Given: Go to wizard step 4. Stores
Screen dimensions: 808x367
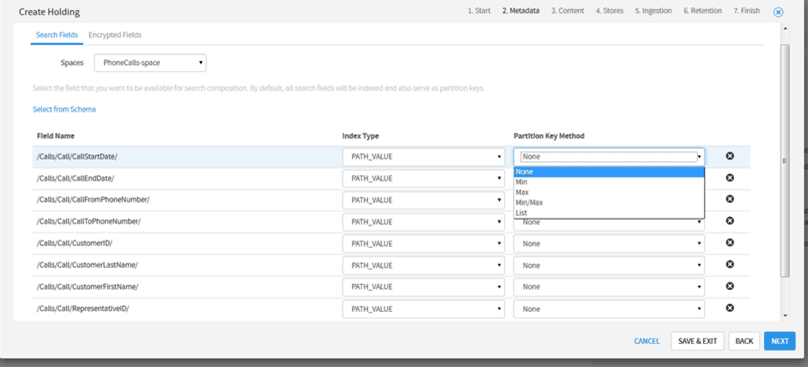Looking at the screenshot, I should tap(609, 11).
